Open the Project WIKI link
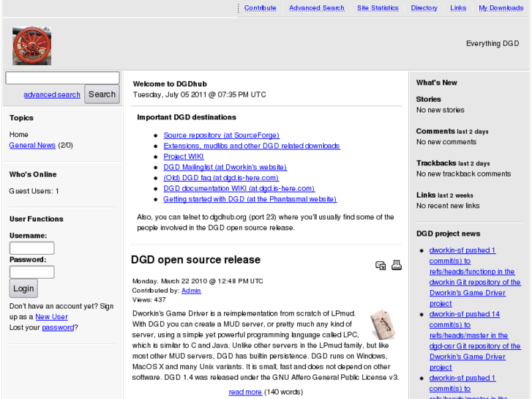Image resolution: width=532 pixels, height=399 pixels. point(183,157)
